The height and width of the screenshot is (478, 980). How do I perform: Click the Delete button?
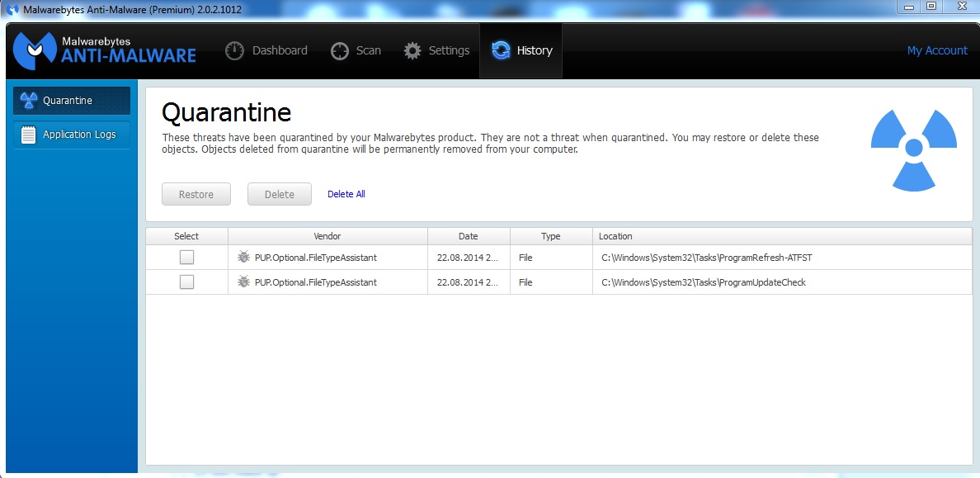click(x=280, y=195)
